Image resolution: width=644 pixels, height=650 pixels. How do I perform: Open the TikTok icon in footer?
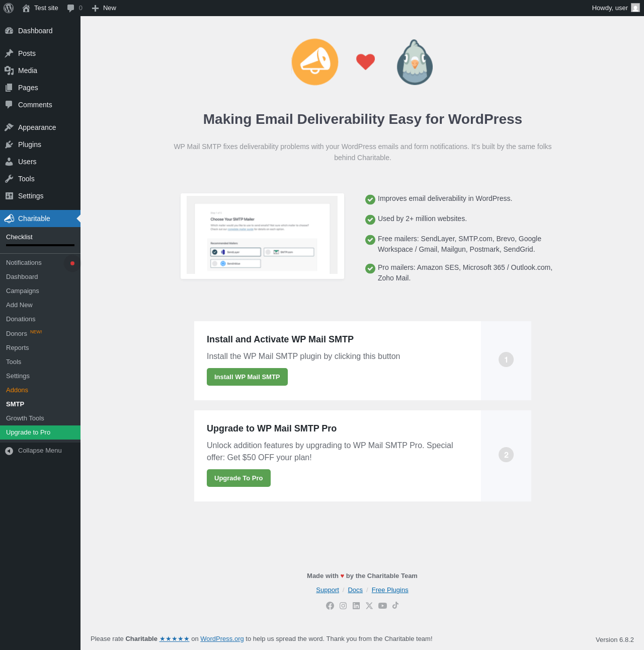click(395, 605)
